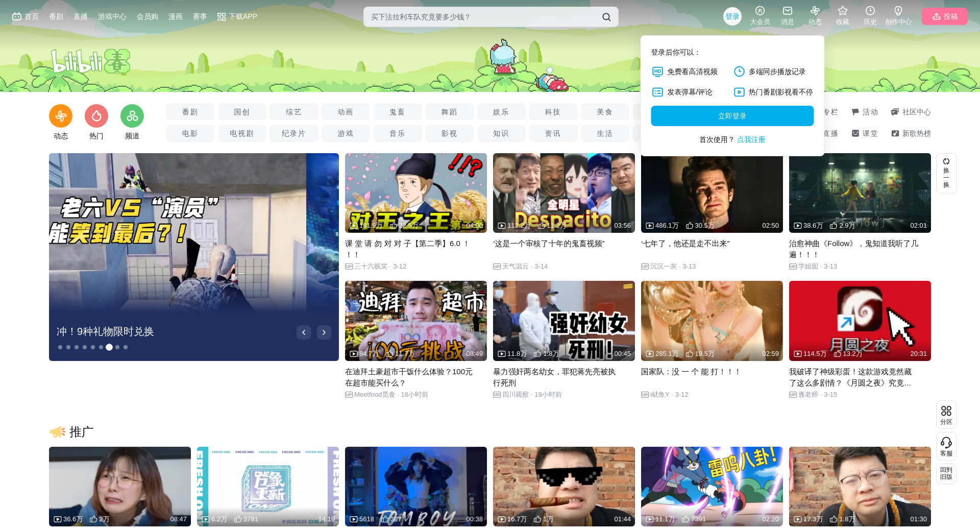Open video title “七年了，他还是走不出来”
This screenshot has height=531, width=980.
pyautogui.click(x=685, y=244)
